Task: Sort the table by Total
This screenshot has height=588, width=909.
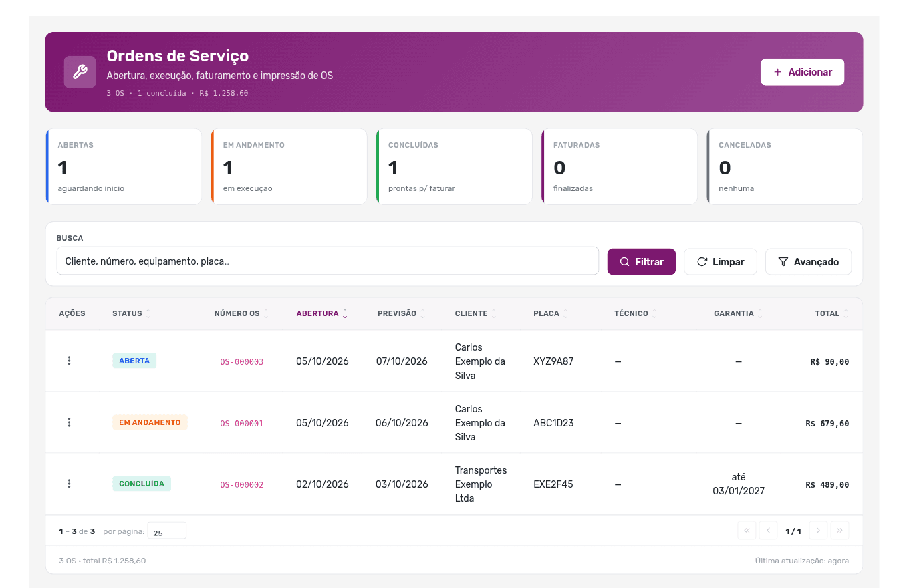Action: coord(831,313)
